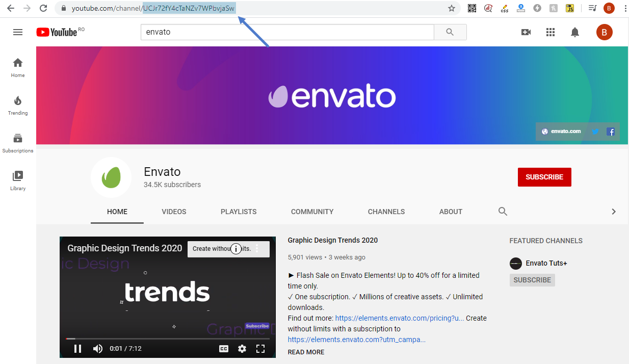Image resolution: width=629 pixels, height=364 pixels.
Task: Go to Home in the sidebar
Action: (18, 68)
